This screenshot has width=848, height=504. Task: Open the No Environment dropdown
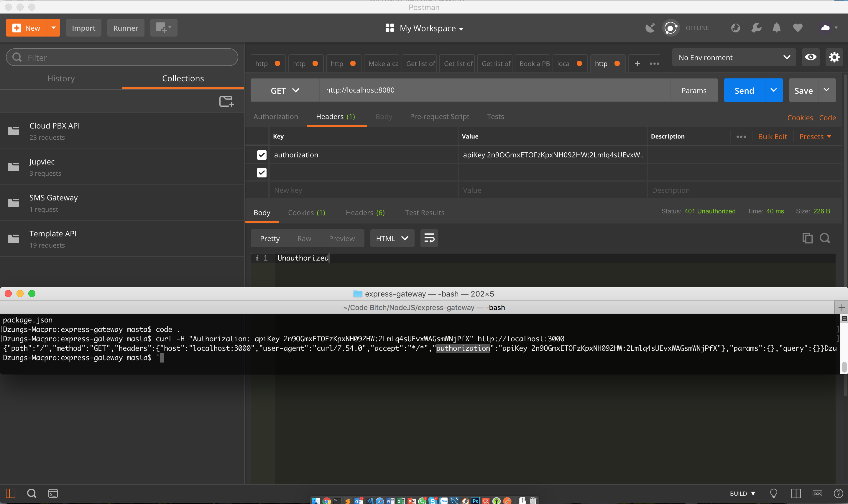pos(734,57)
